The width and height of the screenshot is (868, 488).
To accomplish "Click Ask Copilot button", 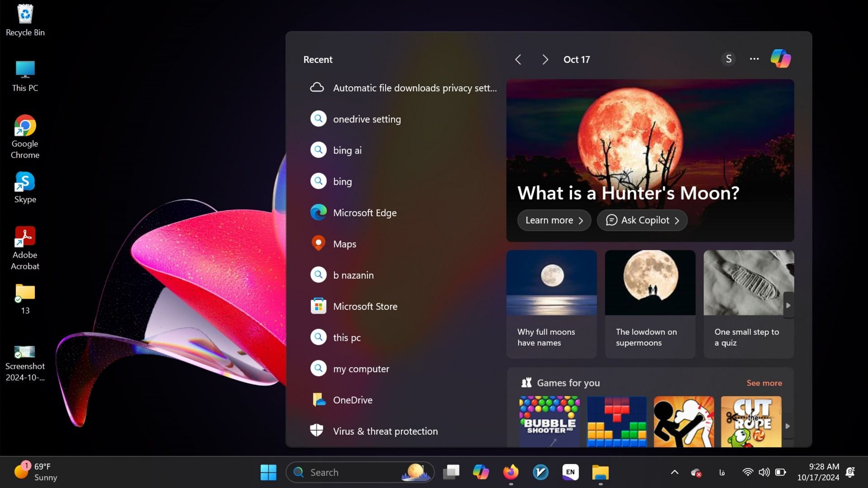I will tap(642, 220).
